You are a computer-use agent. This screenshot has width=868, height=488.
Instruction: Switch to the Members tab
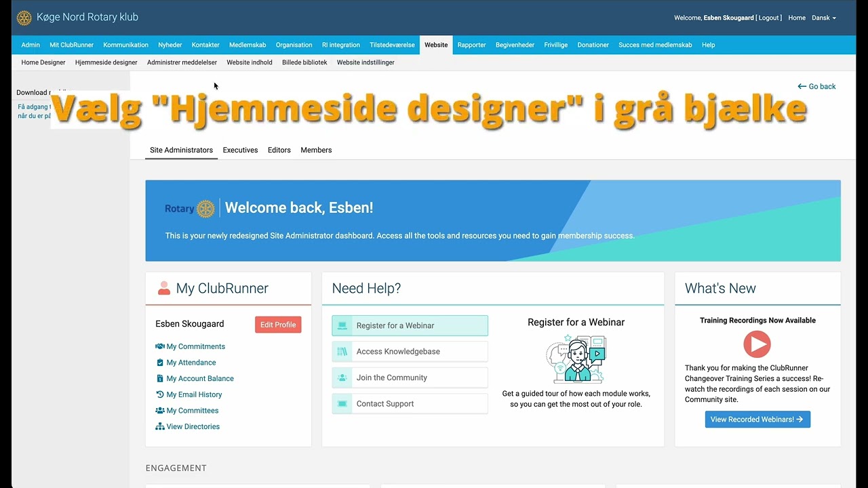(316, 150)
